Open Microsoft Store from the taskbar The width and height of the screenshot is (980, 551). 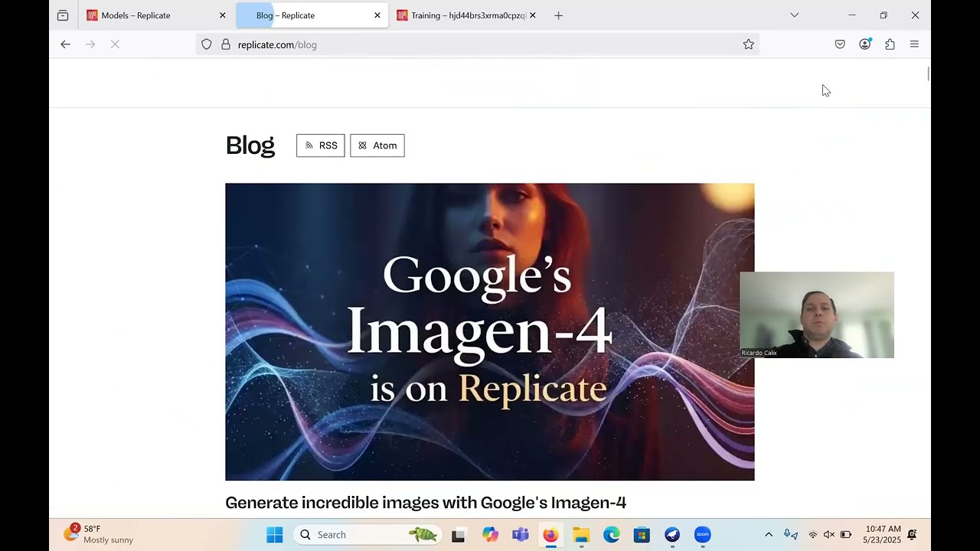point(642,535)
